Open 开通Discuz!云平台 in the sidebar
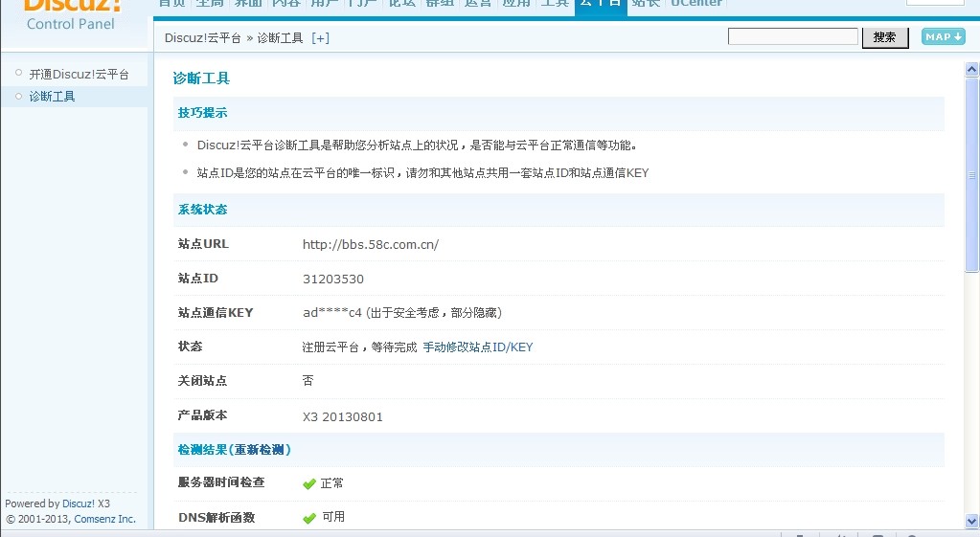 coord(79,75)
